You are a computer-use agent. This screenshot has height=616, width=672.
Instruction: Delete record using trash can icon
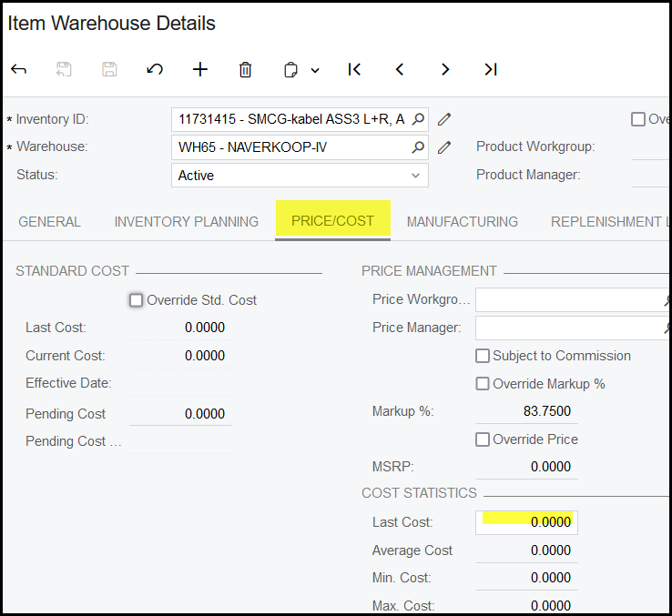click(245, 70)
